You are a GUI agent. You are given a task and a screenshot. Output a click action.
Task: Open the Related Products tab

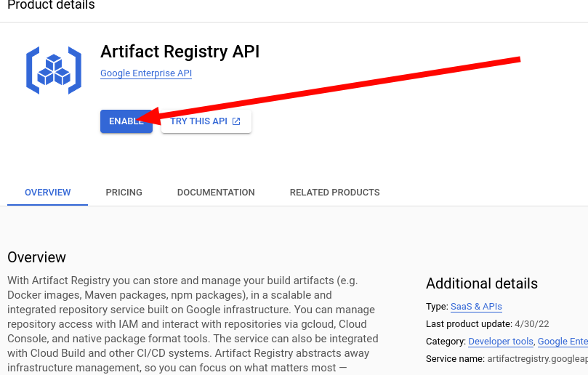(334, 193)
